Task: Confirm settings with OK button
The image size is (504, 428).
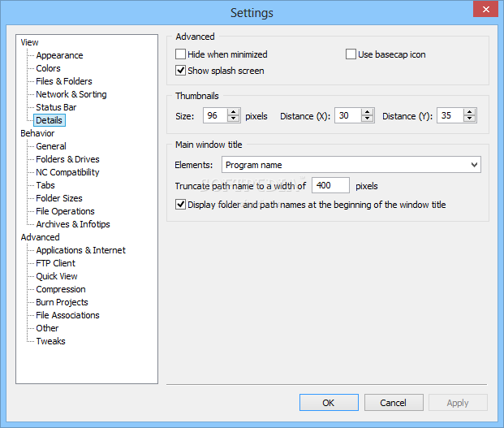Action: tap(329, 402)
